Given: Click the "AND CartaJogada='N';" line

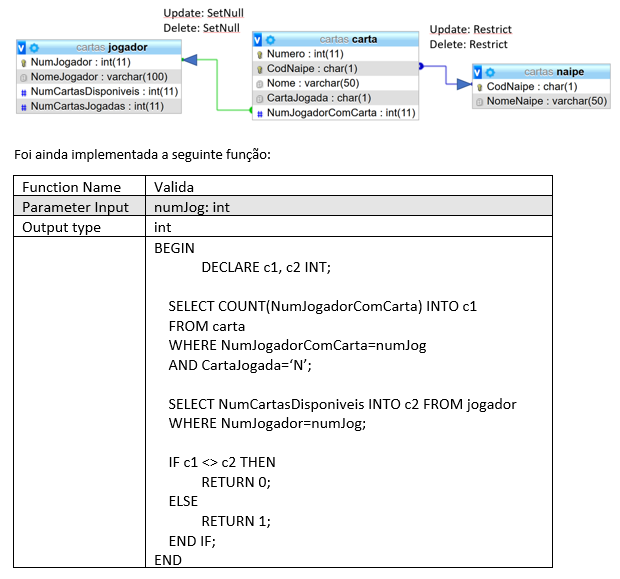Looking at the screenshot, I should pos(240,365).
